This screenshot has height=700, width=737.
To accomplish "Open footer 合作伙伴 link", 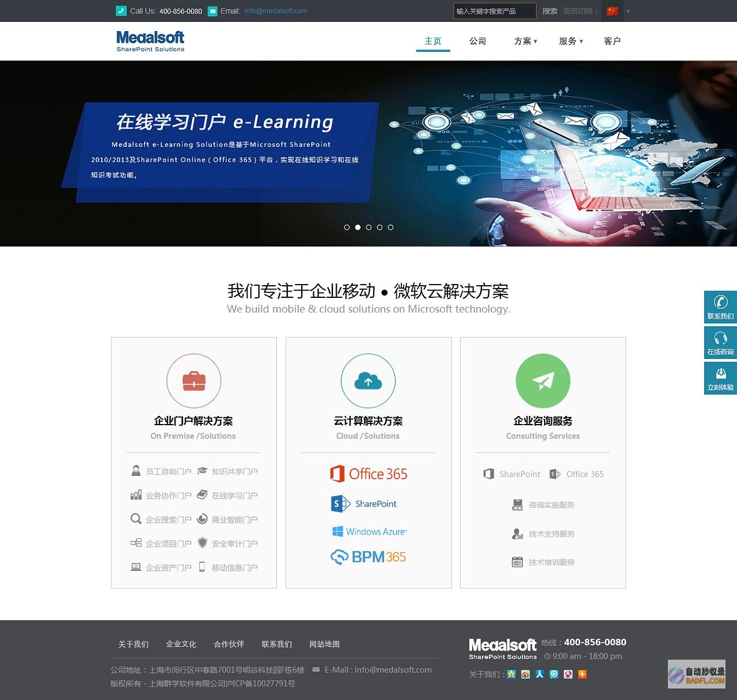I will [229, 644].
